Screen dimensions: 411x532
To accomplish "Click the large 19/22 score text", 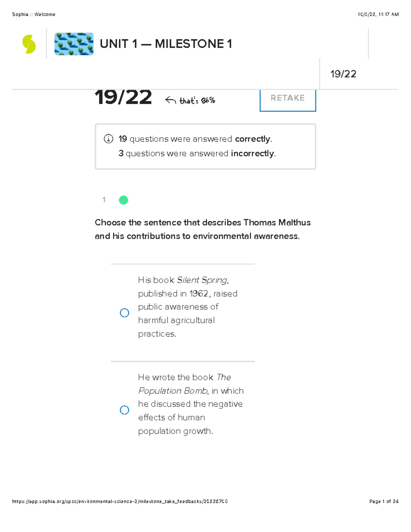I will click(x=123, y=97).
